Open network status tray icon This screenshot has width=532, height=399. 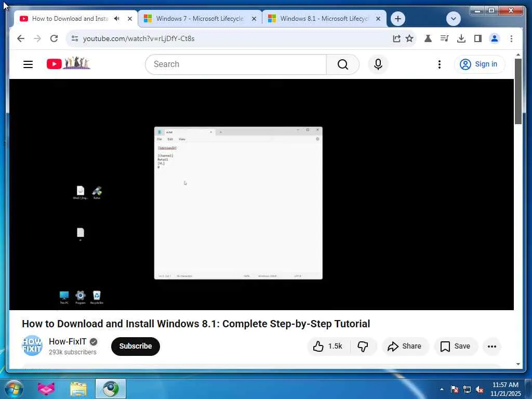[467, 389]
